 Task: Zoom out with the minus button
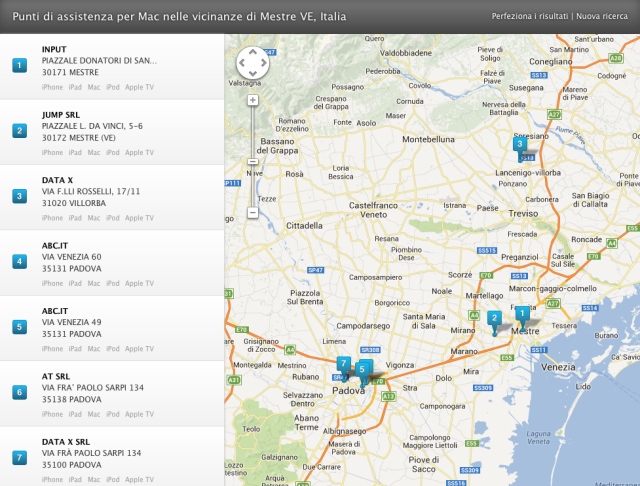click(253, 213)
